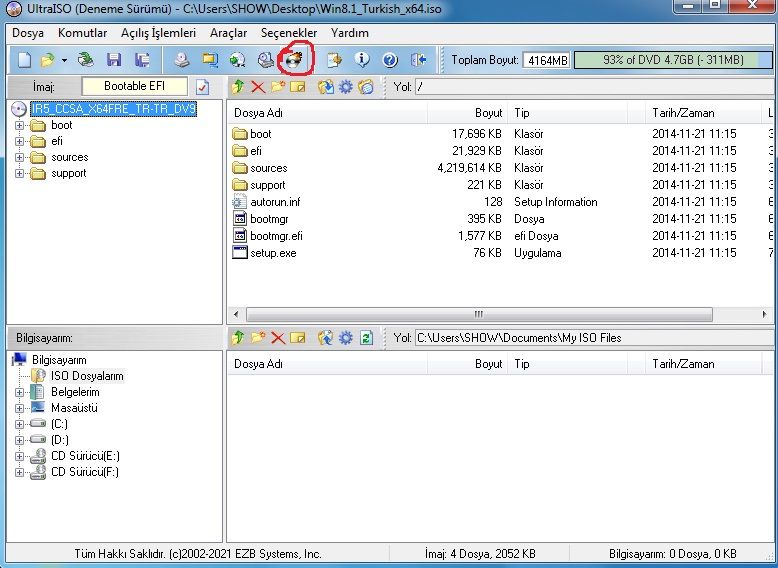This screenshot has width=778, height=568.
Task: Open the dropdown arrow beside the Open icon
Action: coord(64,61)
